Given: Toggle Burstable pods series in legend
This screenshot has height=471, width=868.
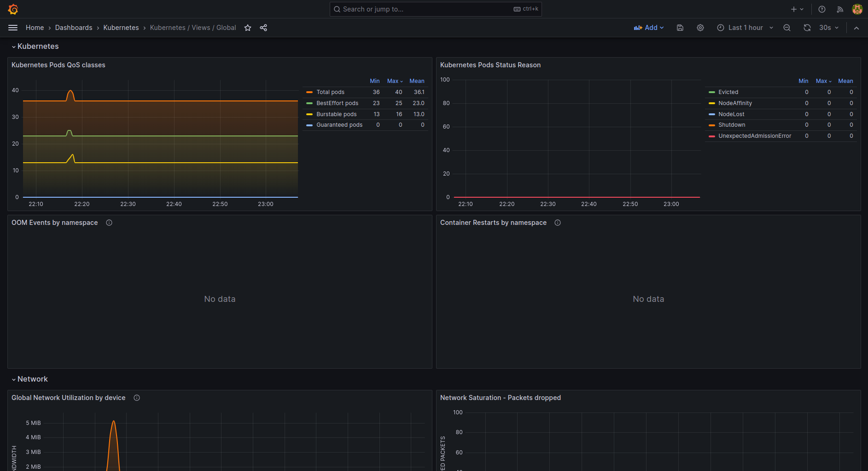Looking at the screenshot, I should (336, 114).
